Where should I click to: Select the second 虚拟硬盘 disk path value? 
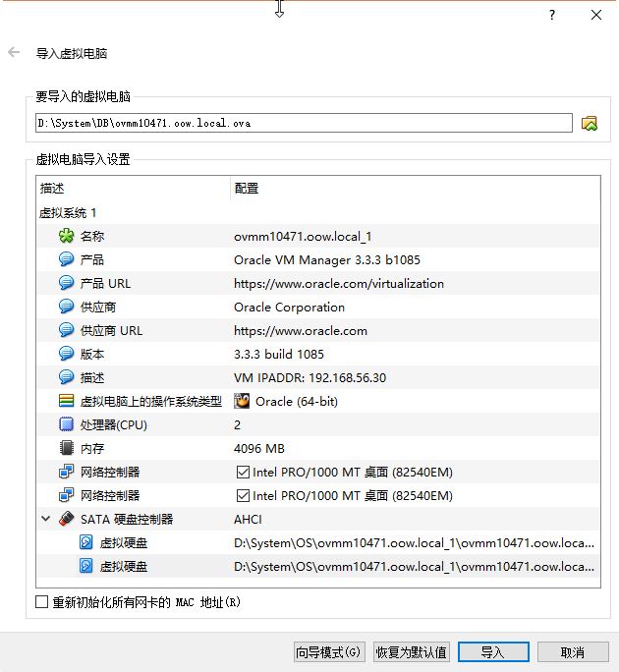tap(414, 566)
